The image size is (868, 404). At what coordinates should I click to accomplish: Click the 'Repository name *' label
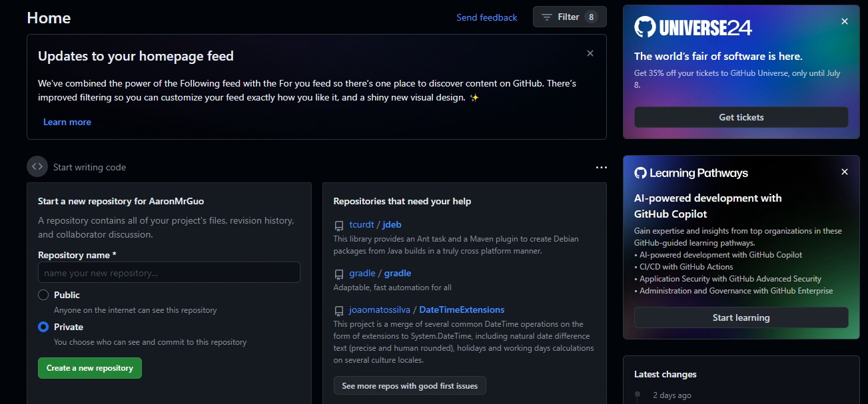pos(77,255)
